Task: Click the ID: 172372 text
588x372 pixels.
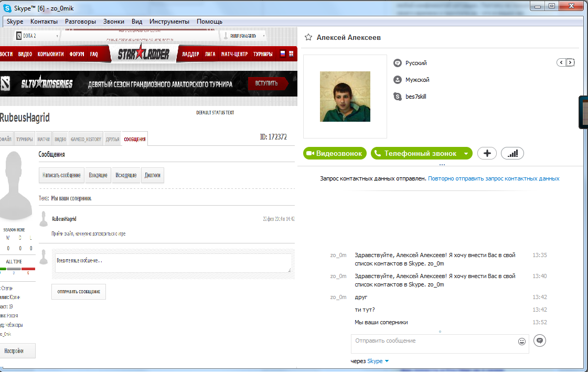Action: 273,137
